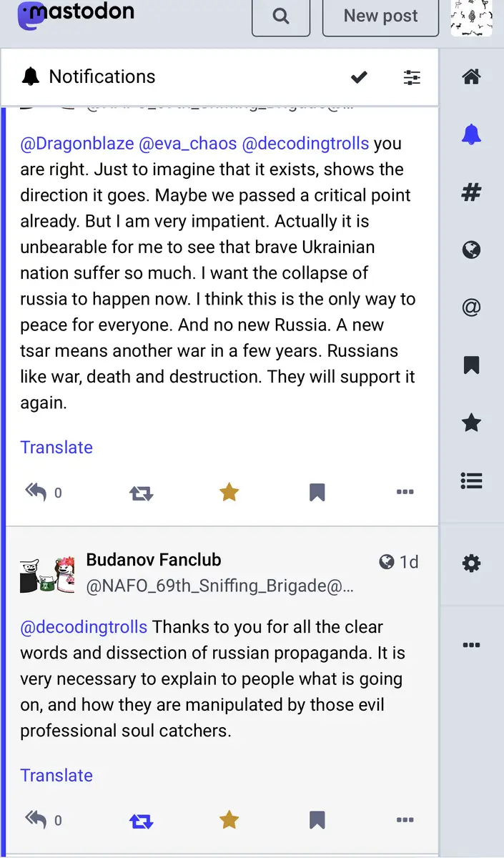Open the @Dragonblaze mention link
Viewport: 504px width, 858px height.
[x=77, y=143]
